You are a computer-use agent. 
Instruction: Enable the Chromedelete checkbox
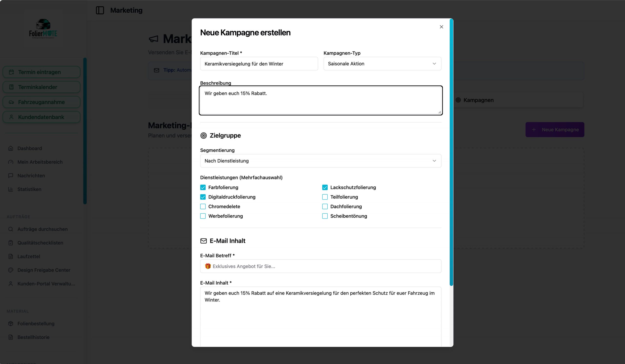203,207
